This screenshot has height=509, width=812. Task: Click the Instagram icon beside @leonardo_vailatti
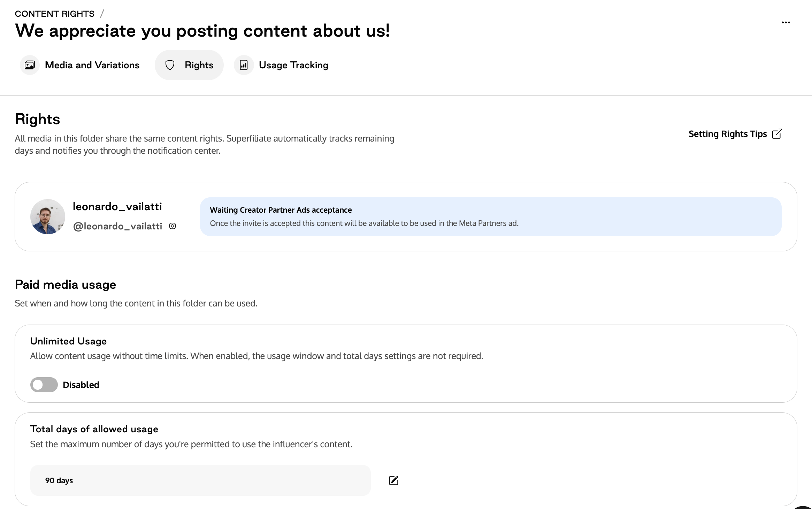click(173, 226)
